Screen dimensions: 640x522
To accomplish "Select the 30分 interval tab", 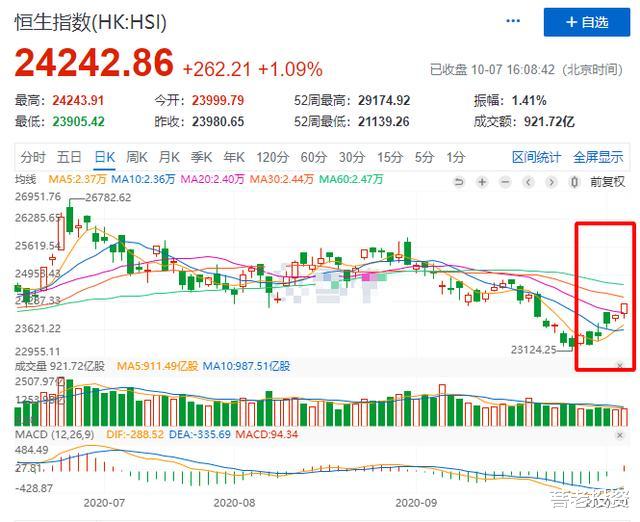I will (352, 157).
